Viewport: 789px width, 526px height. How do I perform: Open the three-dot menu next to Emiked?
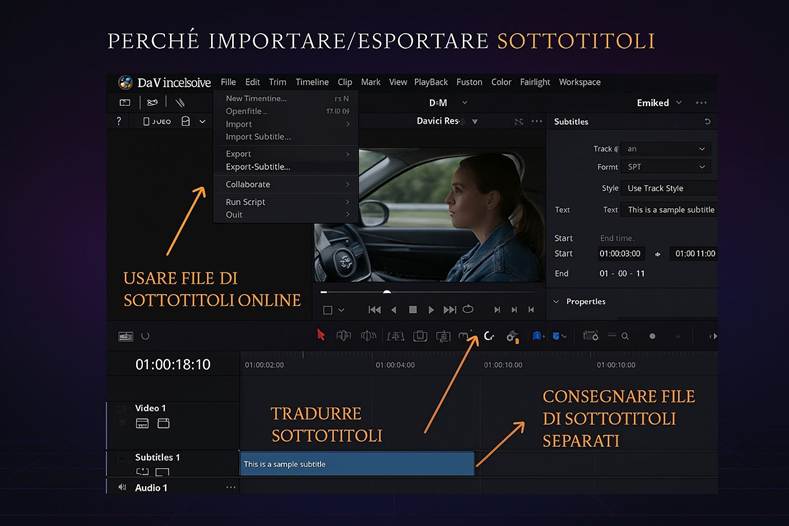[x=701, y=103]
